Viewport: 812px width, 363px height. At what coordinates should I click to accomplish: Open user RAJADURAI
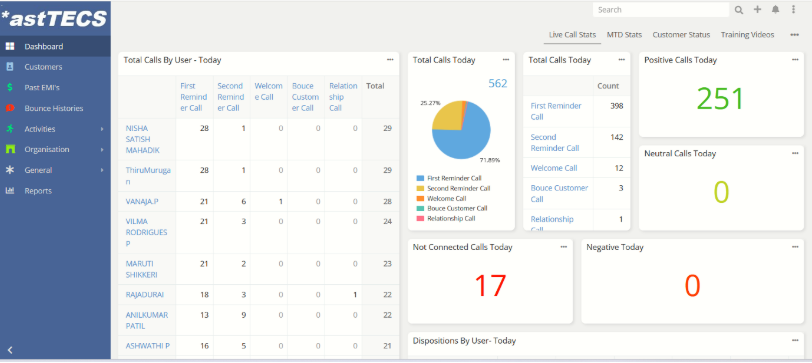(144, 295)
